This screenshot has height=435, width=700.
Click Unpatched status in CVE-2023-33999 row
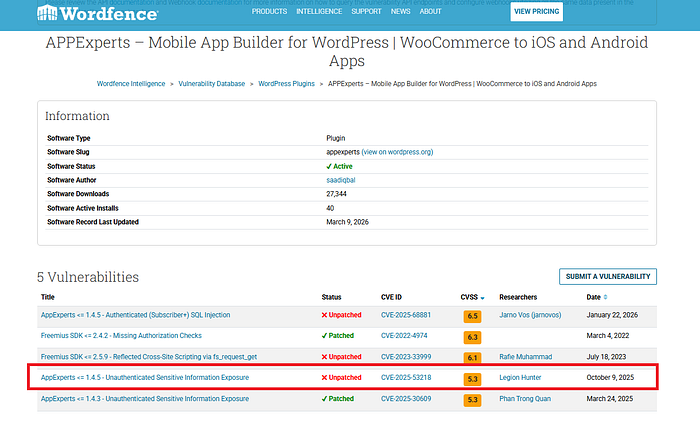342,357
